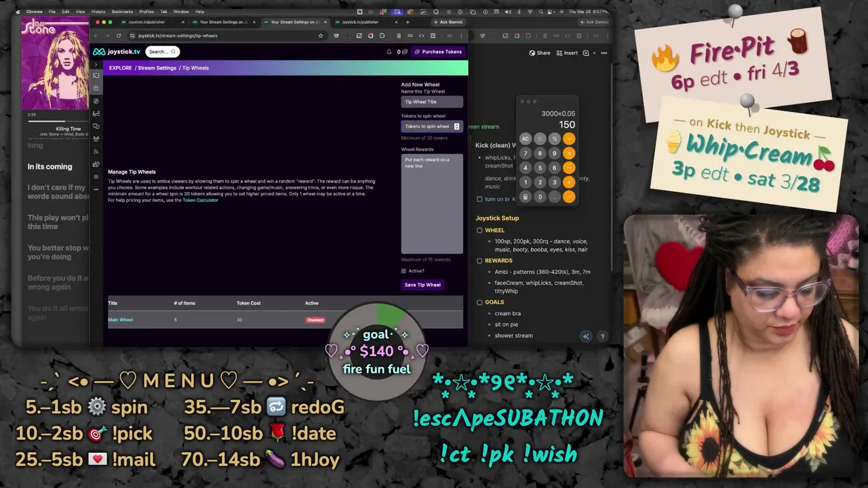Click the settings gear sidebar icon

coord(96,176)
